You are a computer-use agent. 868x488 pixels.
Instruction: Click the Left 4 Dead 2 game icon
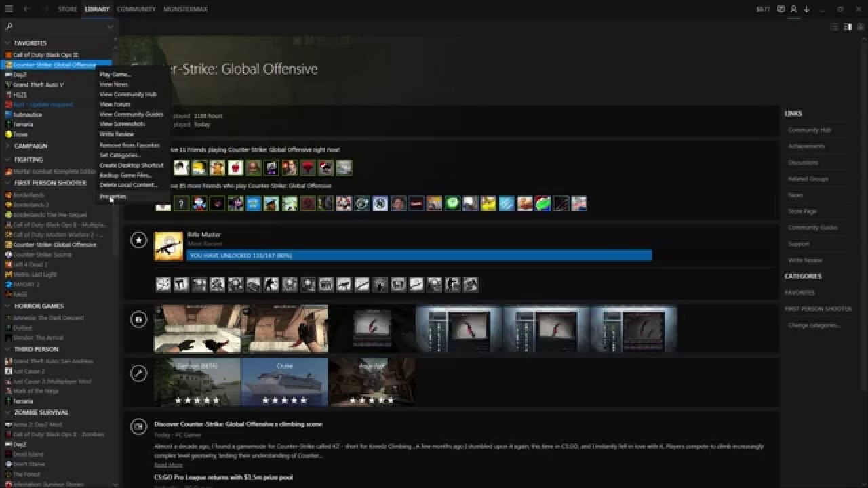(8, 264)
